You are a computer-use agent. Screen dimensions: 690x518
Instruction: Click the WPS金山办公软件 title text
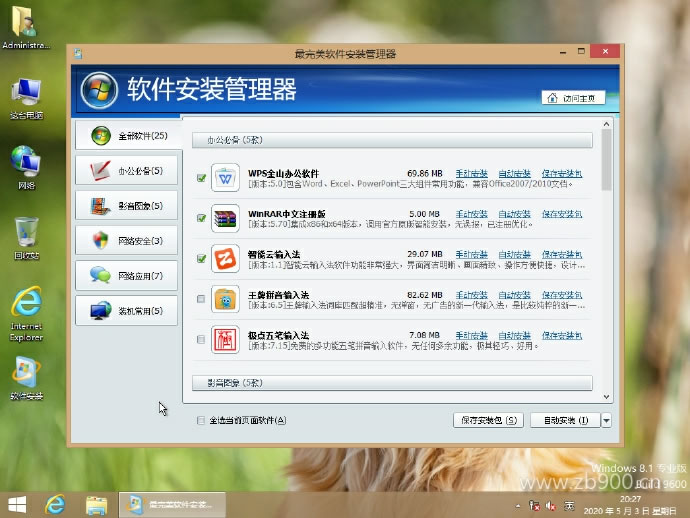[x=283, y=173]
